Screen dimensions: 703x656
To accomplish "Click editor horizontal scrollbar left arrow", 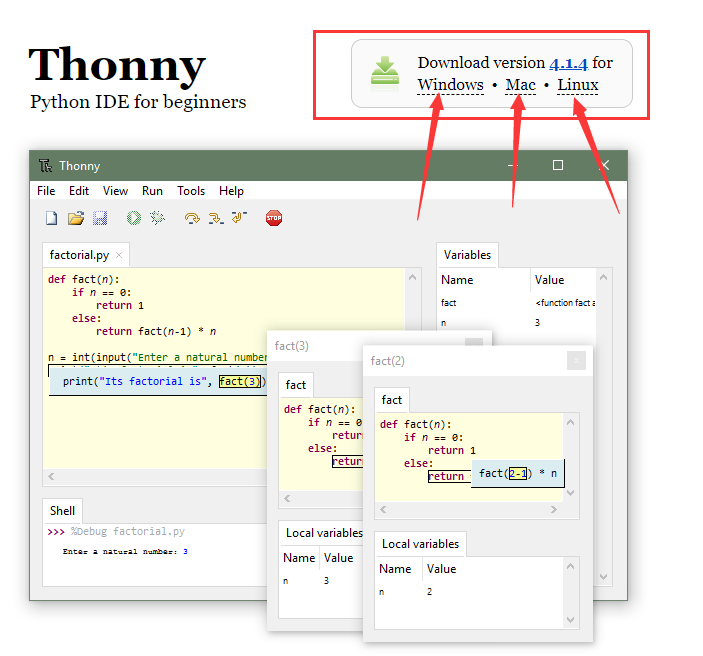I will tap(51, 476).
